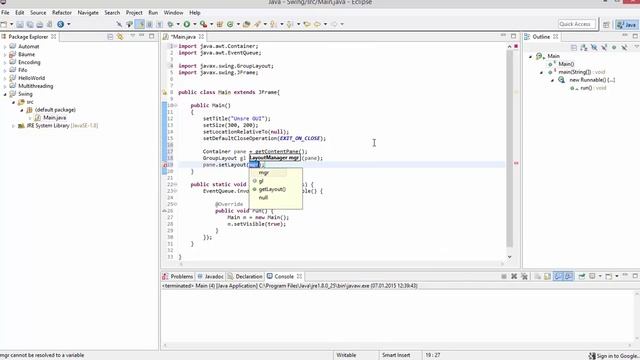Choose 'getLayout()' from the content assist list
The image size is (640, 360).
[272, 189]
